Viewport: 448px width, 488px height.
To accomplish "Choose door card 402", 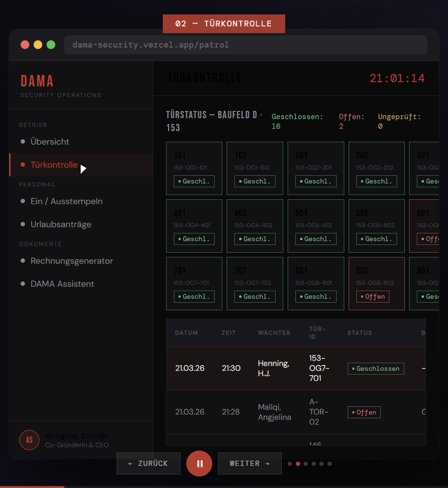I will (255, 226).
